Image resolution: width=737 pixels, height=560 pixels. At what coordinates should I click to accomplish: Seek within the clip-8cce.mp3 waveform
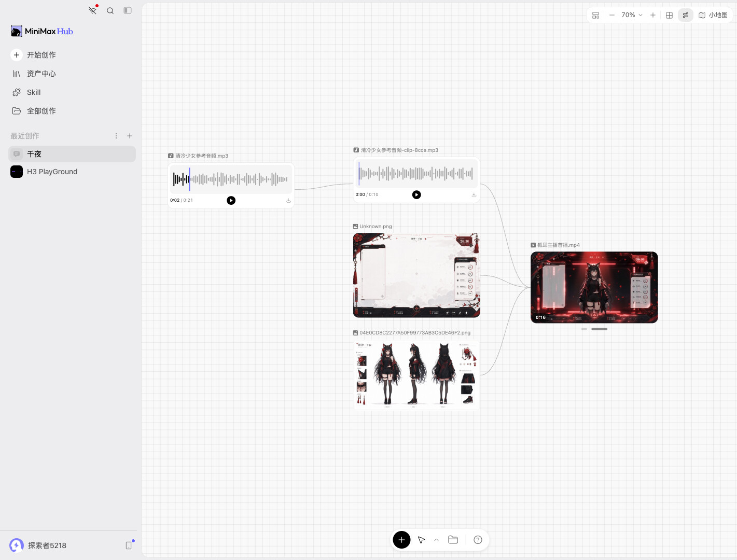coord(416,174)
